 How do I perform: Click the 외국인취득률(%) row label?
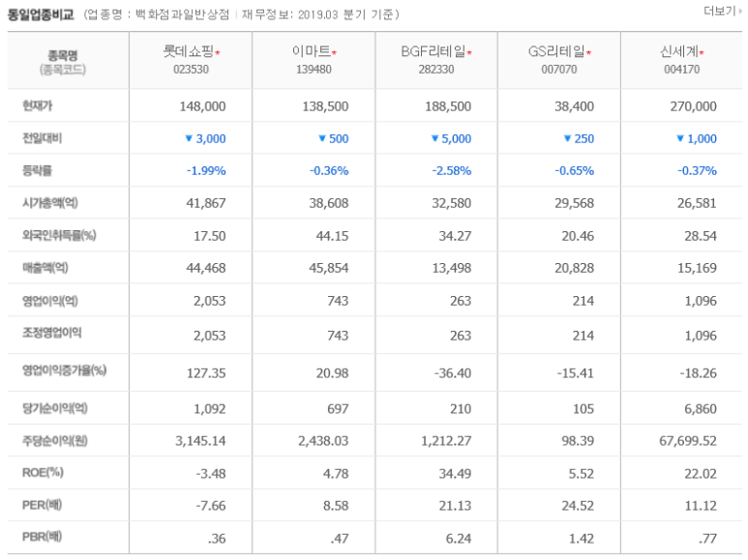click(x=59, y=235)
